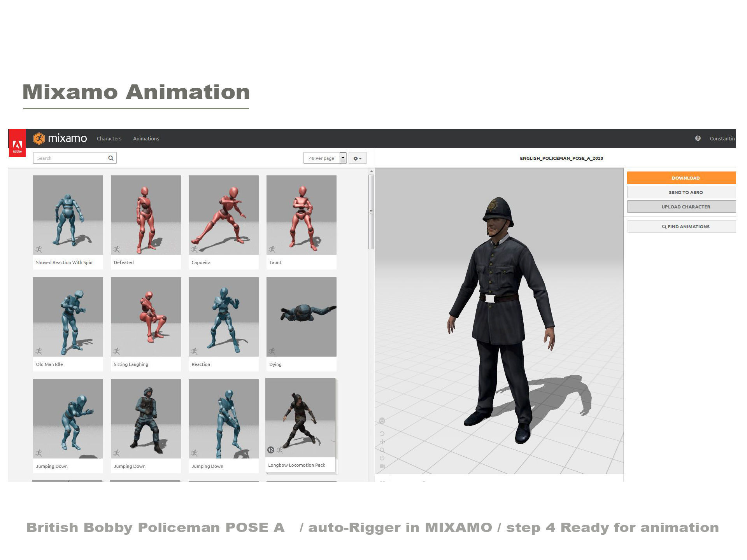Open the Constantin account menu

click(x=722, y=138)
